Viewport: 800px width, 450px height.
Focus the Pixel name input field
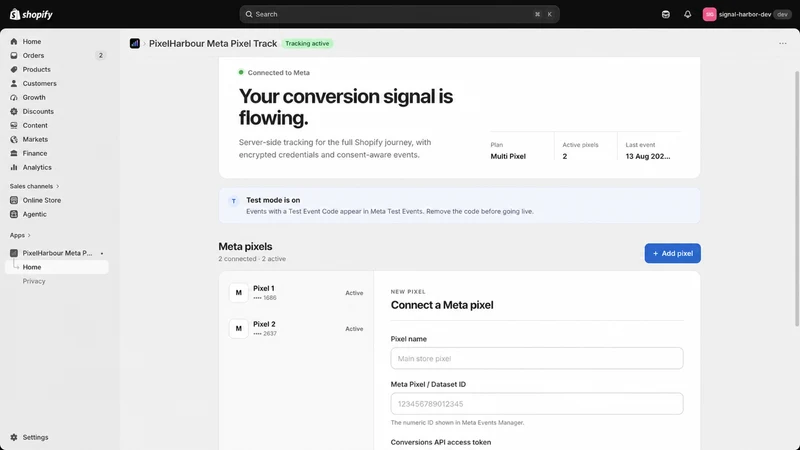click(537, 358)
